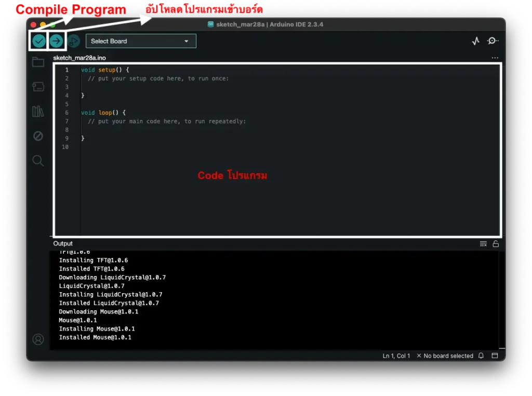Clear the Output panel contents
The height and width of the screenshot is (396, 532).
[483, 244]
